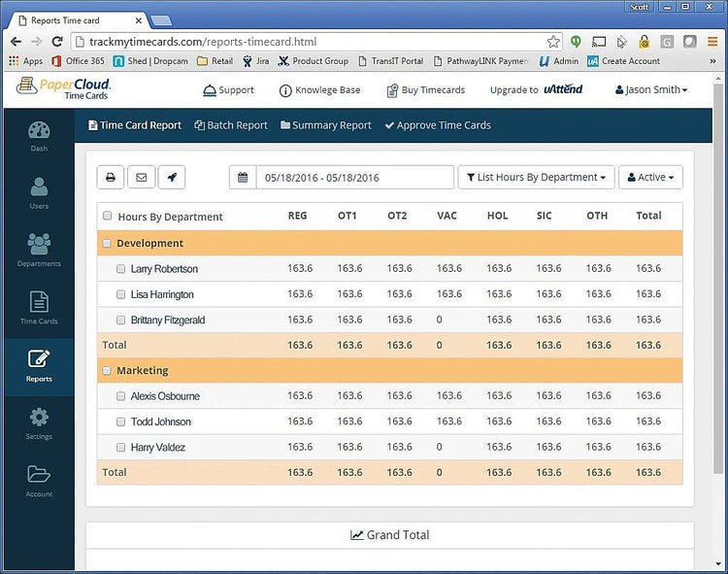
Task: Click the calendar icon beside date range
Action: coord(243,178)
